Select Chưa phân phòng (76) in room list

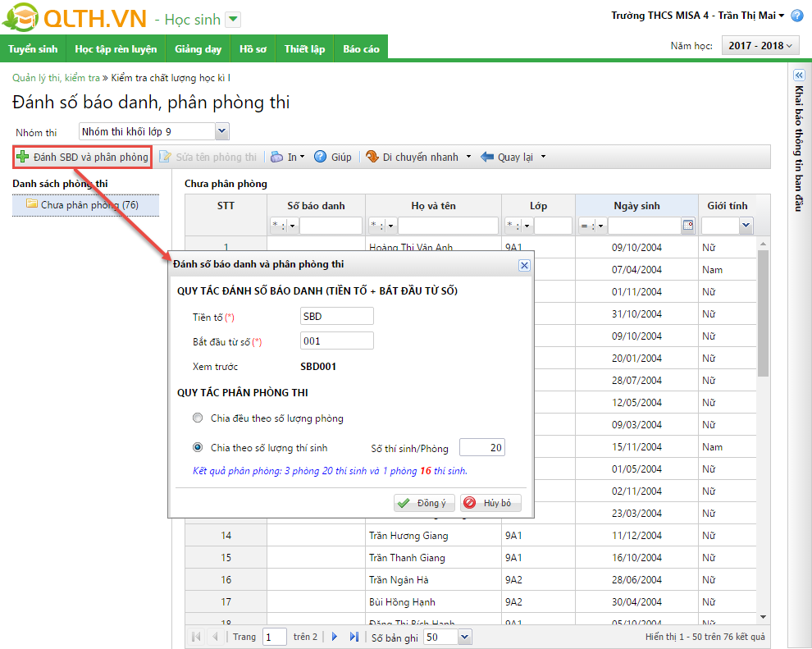tap(85, 204)
